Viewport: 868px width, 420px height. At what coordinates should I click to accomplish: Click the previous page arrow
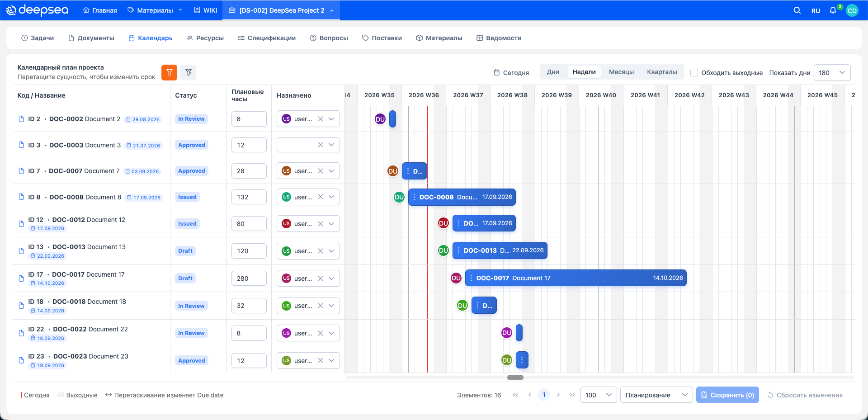[530, 395]
